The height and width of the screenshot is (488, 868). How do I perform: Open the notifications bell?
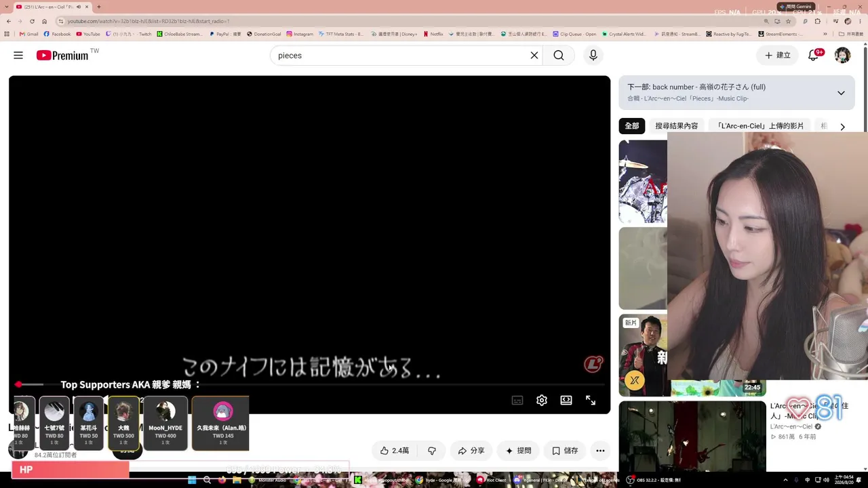coord(813,56)
